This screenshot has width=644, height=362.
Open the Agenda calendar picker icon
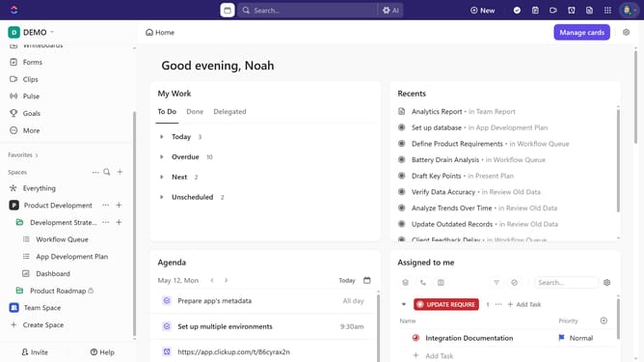point(366,280)
